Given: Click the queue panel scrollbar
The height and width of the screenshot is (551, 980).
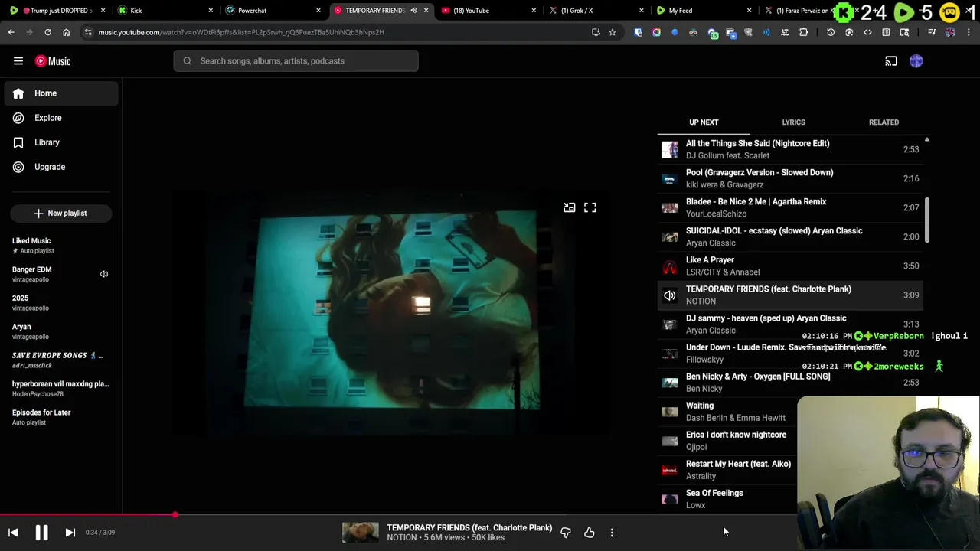Looking at the screenshot, I should tap(927, 220).
